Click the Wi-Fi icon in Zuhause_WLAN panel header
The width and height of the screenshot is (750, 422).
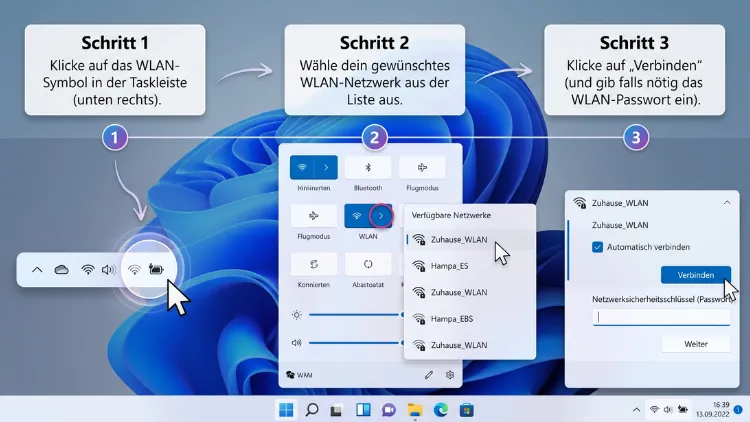[580, 203]
